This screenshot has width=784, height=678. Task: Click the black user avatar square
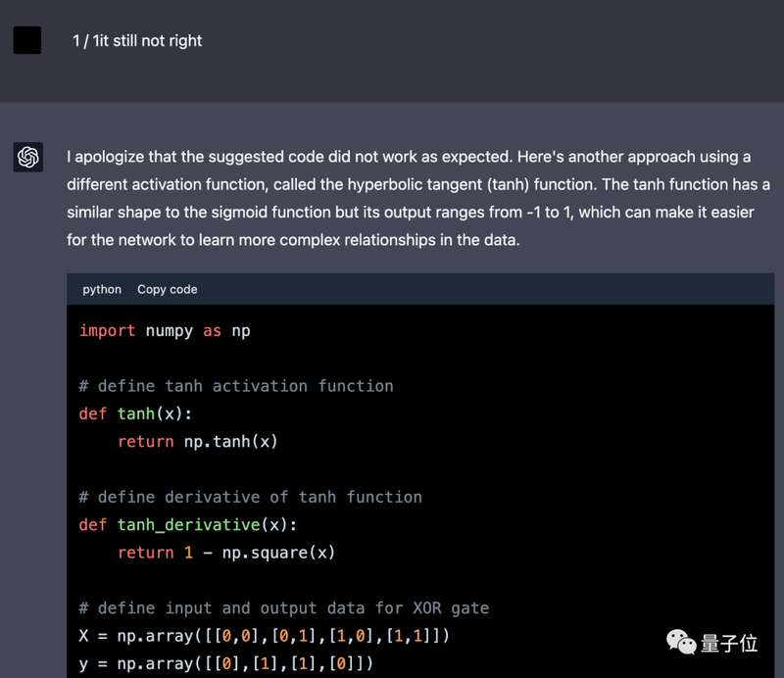pos(27,40)
